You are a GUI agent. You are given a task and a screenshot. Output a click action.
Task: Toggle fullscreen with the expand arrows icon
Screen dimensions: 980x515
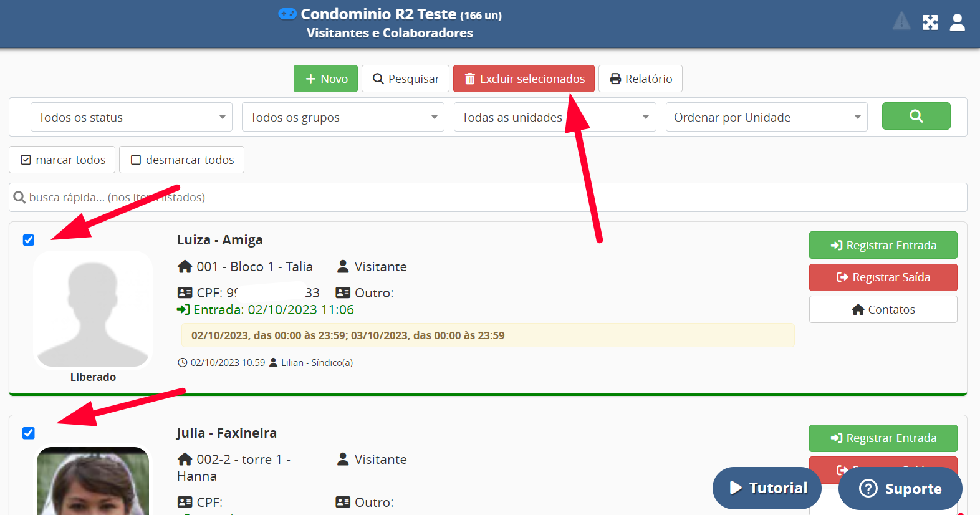930,22
